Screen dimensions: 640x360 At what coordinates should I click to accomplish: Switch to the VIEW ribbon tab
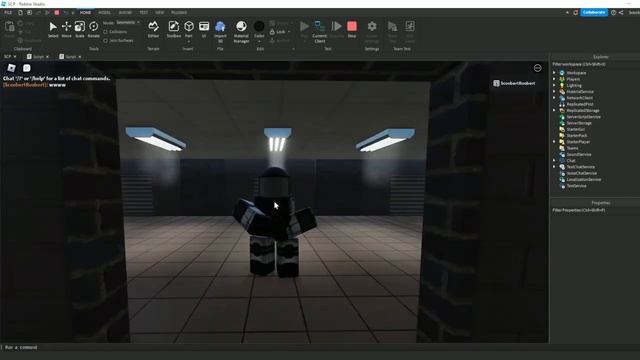160,13
